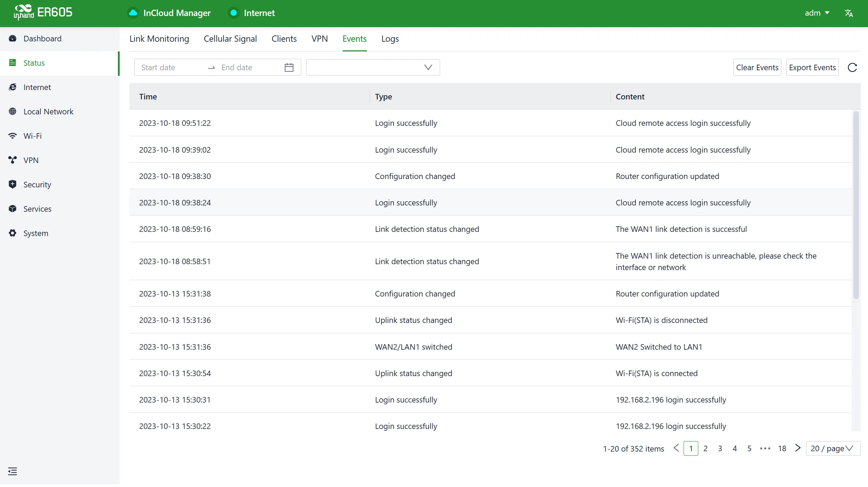868x487 pixels.
Task: Click the Internet status indicator in header
Action: [234, 13]
